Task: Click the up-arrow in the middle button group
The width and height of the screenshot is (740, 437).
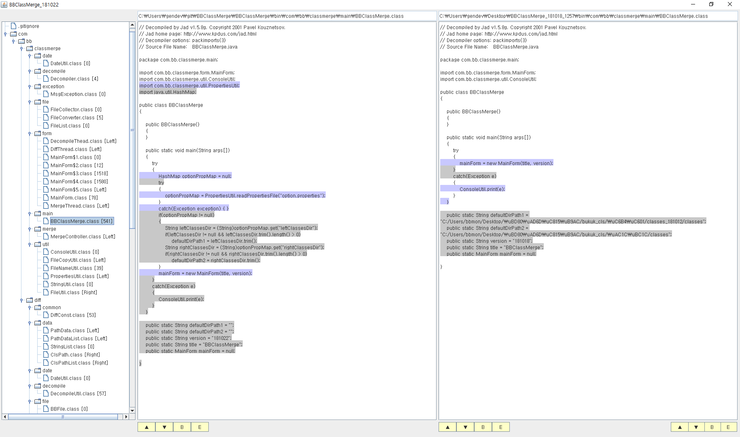Action: (x=448, y=427)
